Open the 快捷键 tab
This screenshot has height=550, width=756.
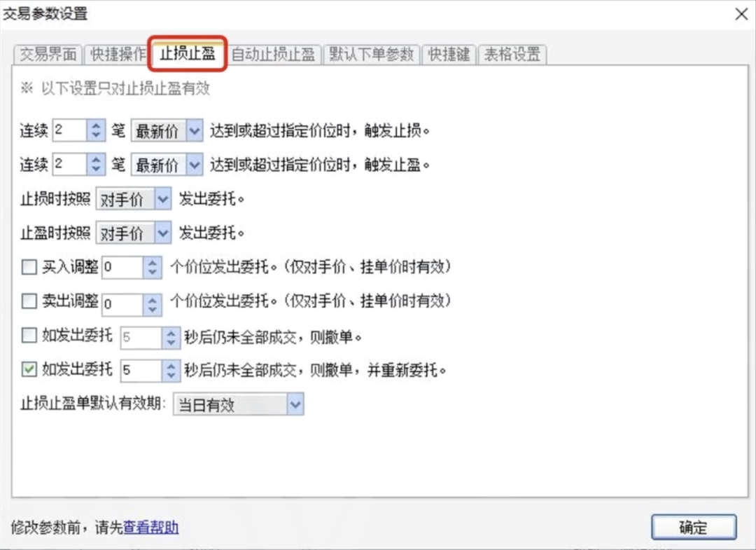point(448,55)
